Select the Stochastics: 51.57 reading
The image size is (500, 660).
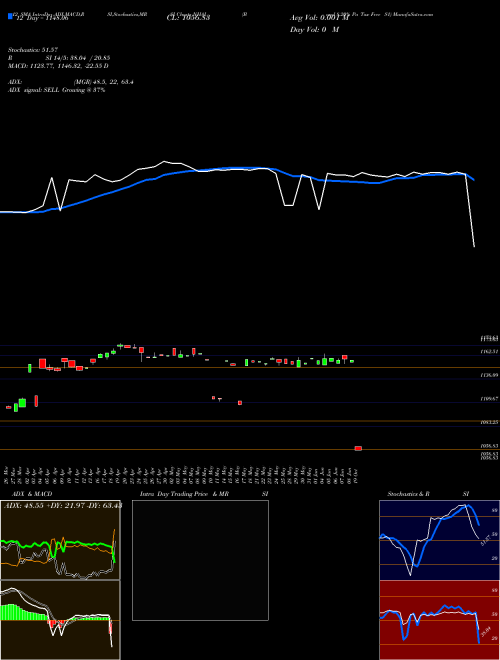point(33,50)
